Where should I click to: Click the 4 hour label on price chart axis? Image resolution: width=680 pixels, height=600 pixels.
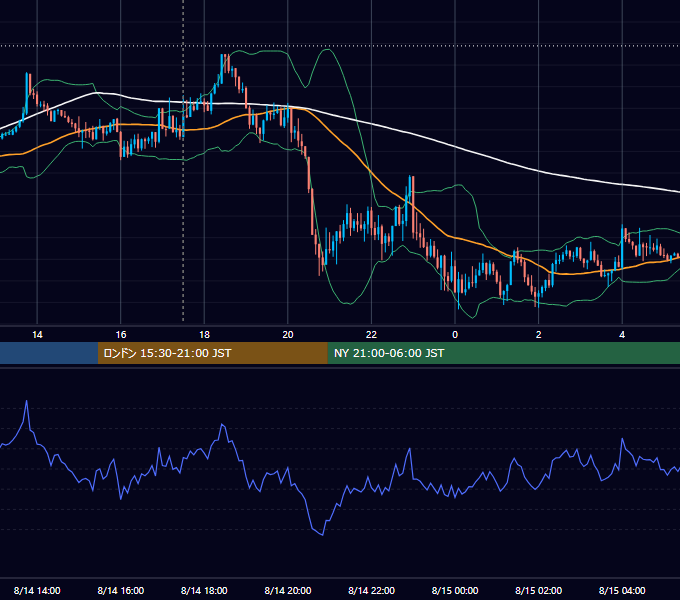622,335
